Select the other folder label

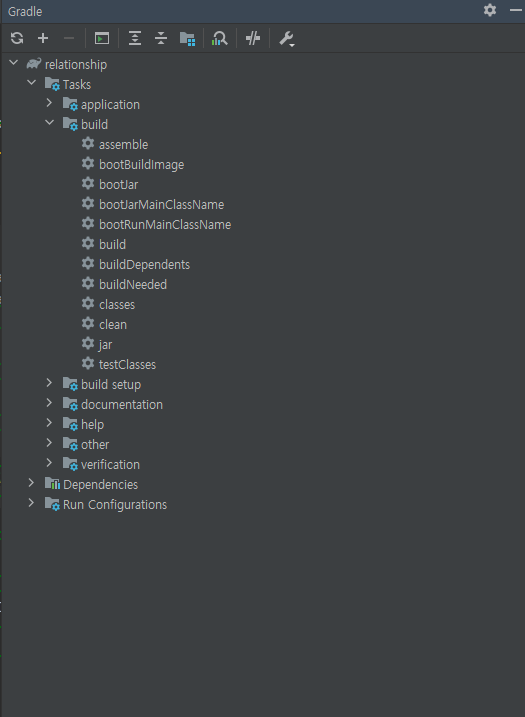[95, 444]
